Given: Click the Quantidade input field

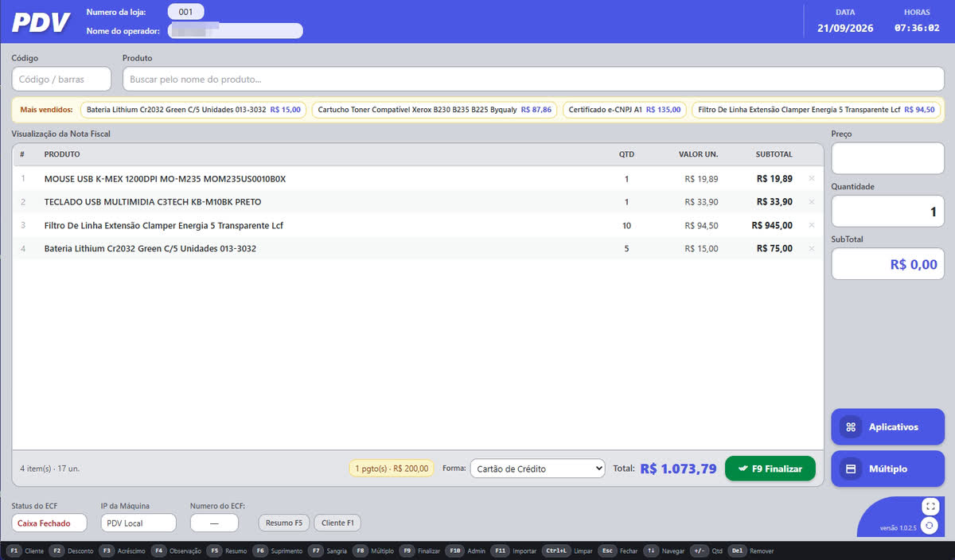Looking at the screenshot, I should coord(887,212).
